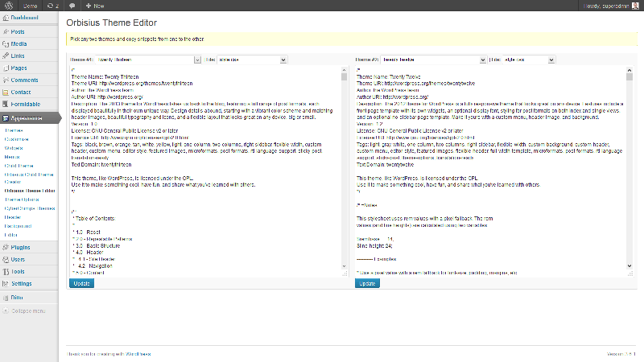Image resolution: width=644 pixels, height=362 pixels.
Task: Click the left editor resize handle
Action: 345,274
